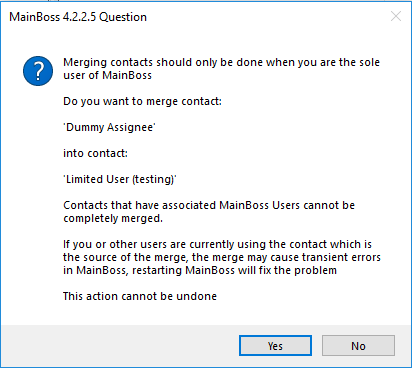Image resolution: width=412 pixels, height=368 pixels.
Task: Click the 'MainBoss 4.2.2.5 Question' title text
Action: tap(78, 17)
